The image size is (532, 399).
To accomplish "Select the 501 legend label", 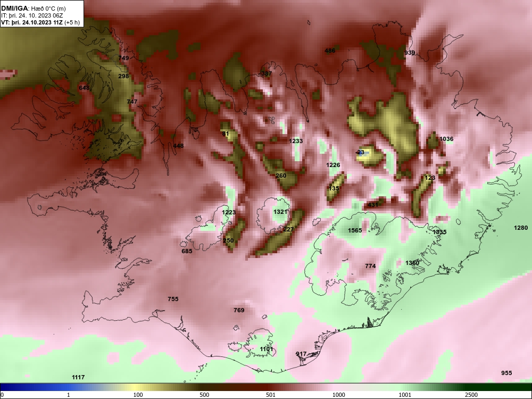I will coord(271,395).
